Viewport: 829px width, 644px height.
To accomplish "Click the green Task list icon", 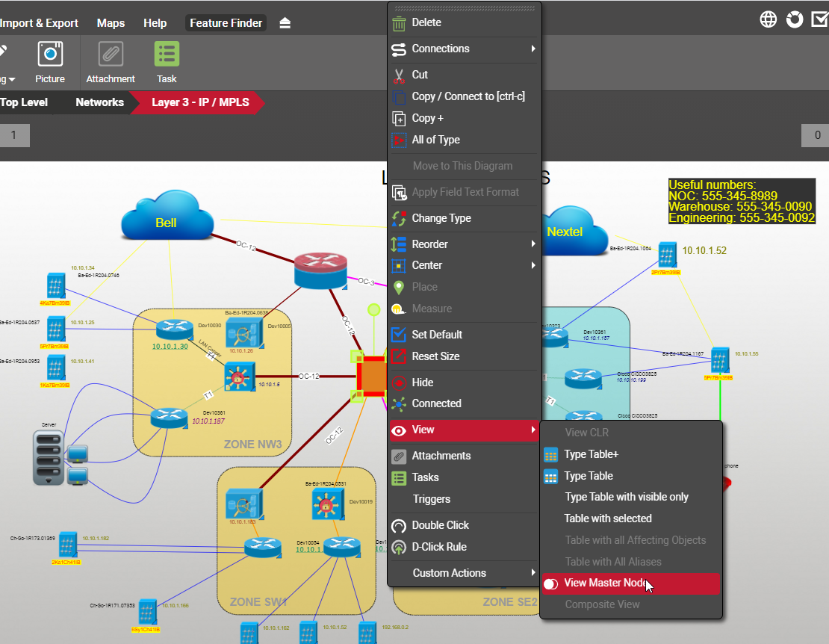I will pyautogui.click(x=167, y=55).
